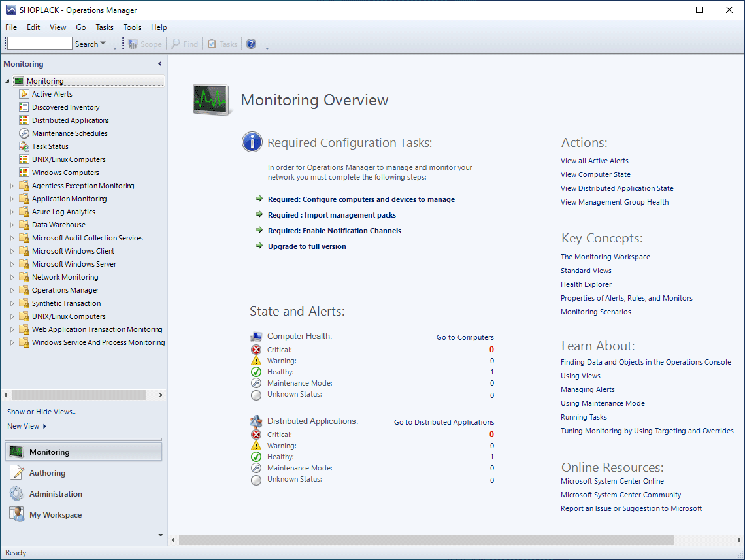Click the My Workspace user icon
Viewport: 745px width, 560px height.
pyautogui.click(x=17, y=515)
